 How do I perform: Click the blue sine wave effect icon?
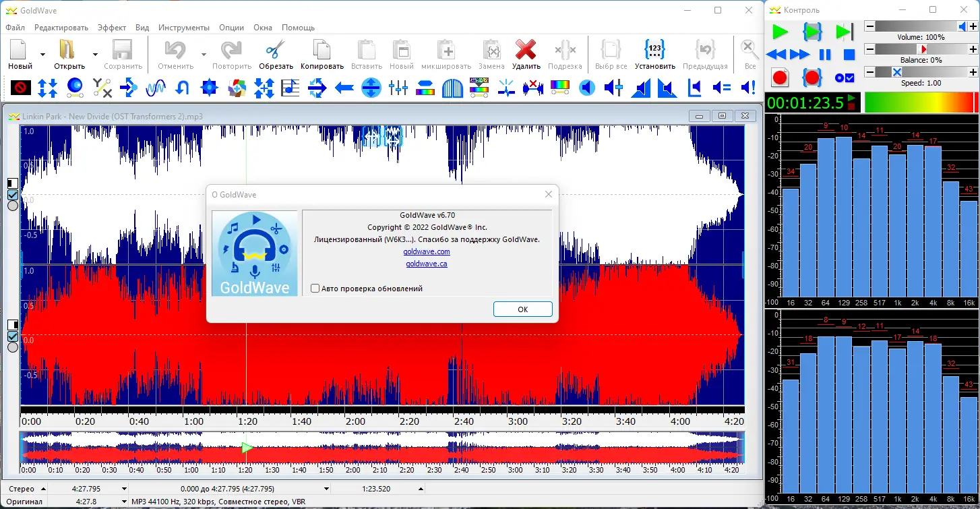point(156,87)
